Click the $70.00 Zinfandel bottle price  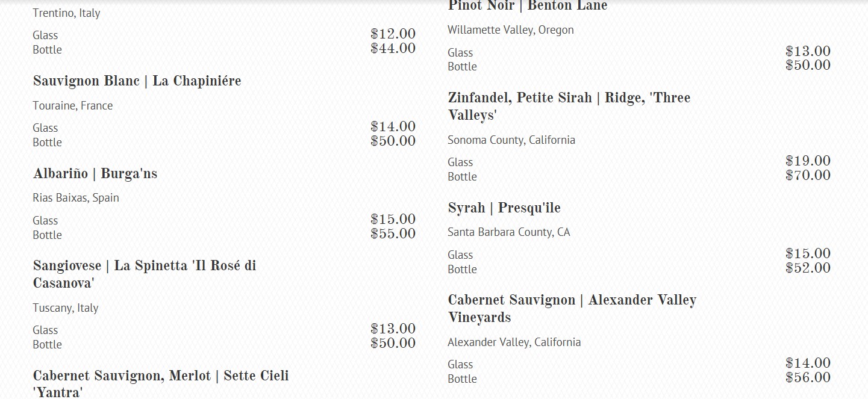(x=808, y=176)
